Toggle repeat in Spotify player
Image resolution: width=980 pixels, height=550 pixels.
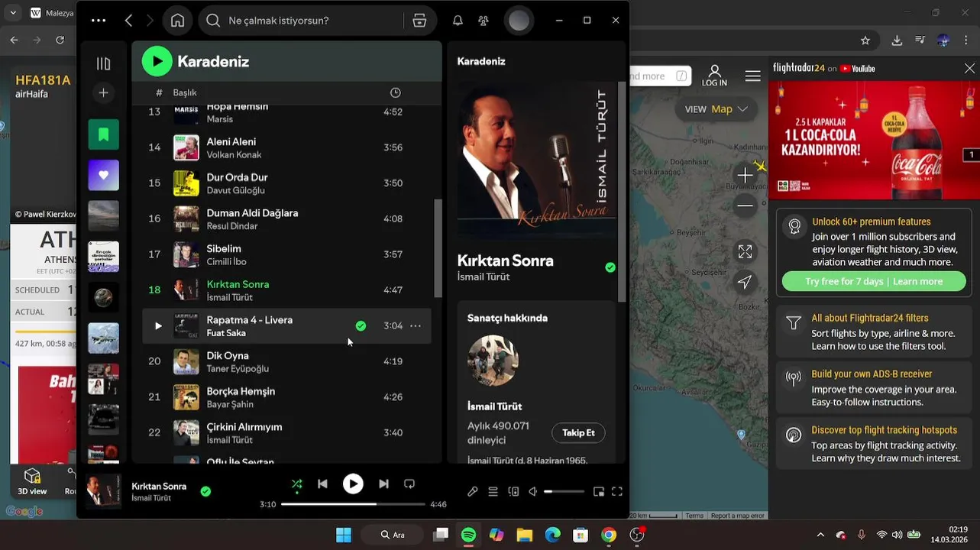(x=409, y=484)
